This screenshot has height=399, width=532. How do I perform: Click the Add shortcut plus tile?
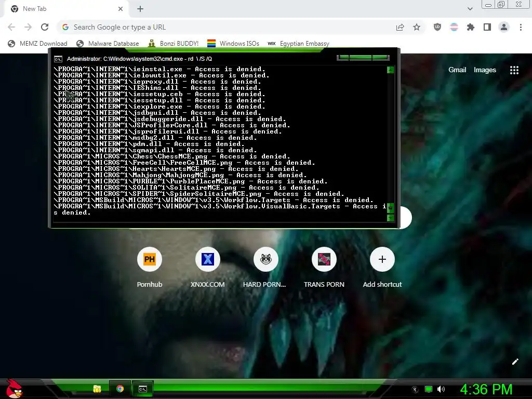(382, 259)
